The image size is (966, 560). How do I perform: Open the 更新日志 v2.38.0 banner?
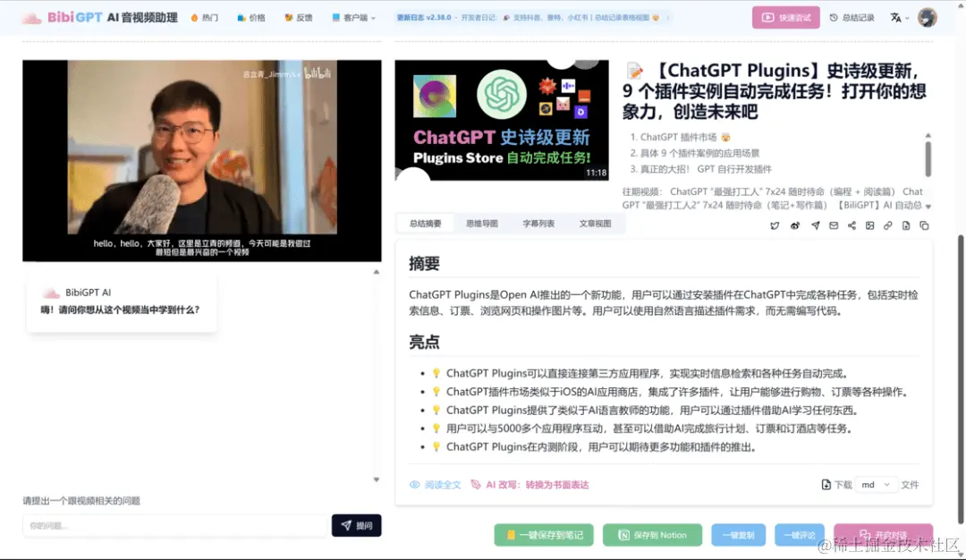[529, 18]
